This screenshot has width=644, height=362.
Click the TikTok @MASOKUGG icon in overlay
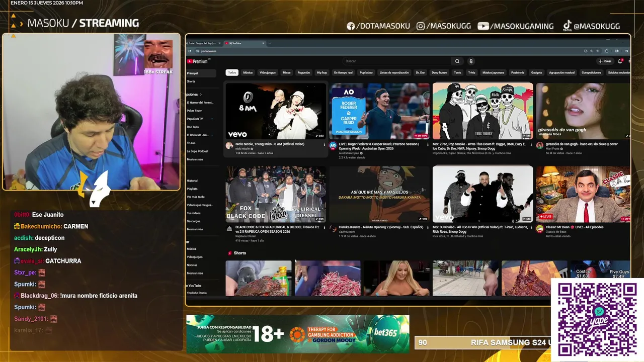pos(567,25)
